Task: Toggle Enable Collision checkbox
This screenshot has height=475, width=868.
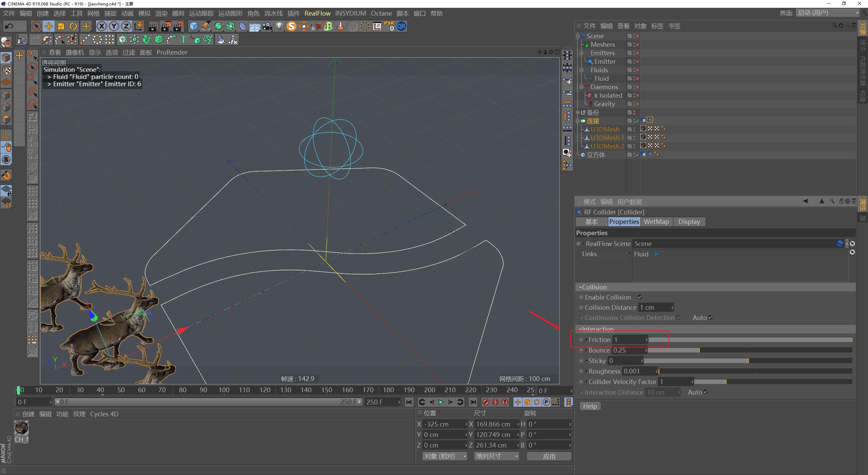Action: [x=640, y=297]
